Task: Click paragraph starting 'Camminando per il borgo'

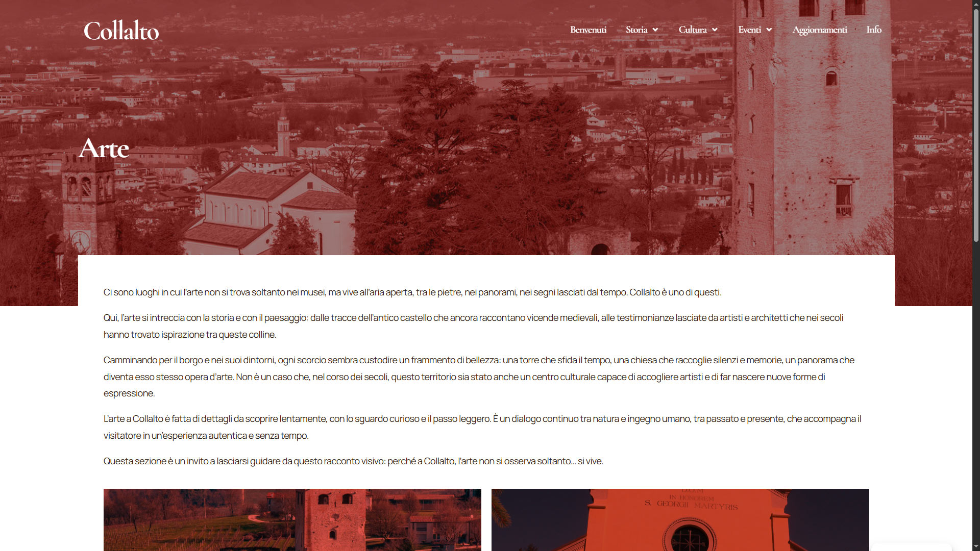Action: pos(478,377)
